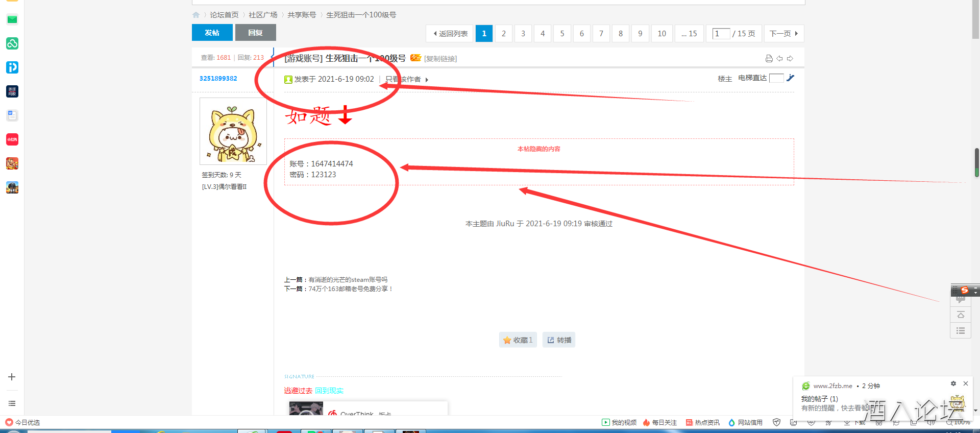
Task: Click the 复制链接 link
Action: point(440,59)
